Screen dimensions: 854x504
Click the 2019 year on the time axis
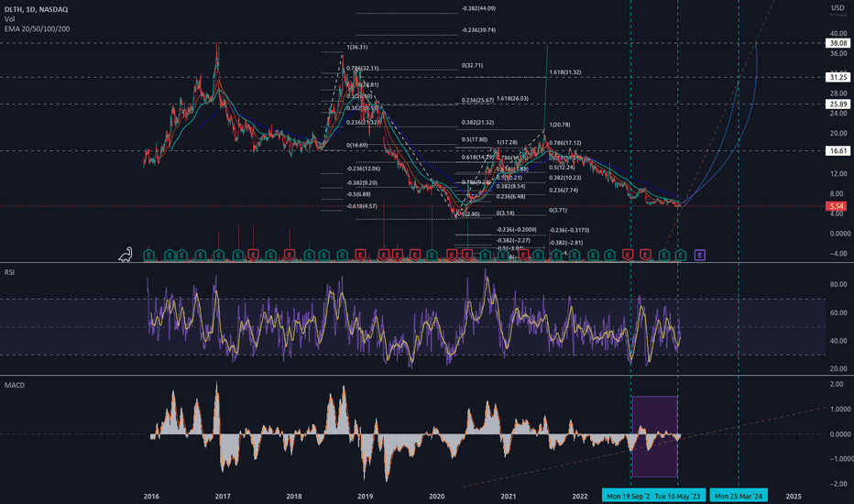[365, 496]
